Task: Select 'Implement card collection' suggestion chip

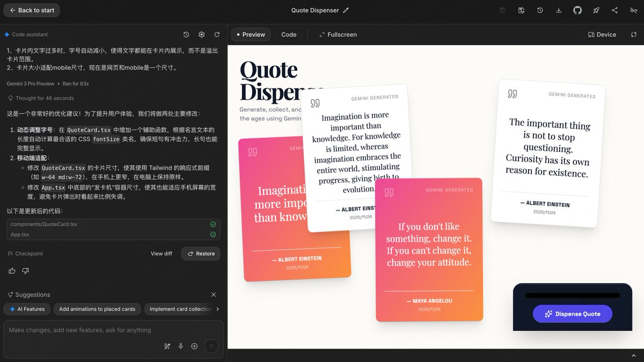Action: pyautogui.click(x=180, y=309)
